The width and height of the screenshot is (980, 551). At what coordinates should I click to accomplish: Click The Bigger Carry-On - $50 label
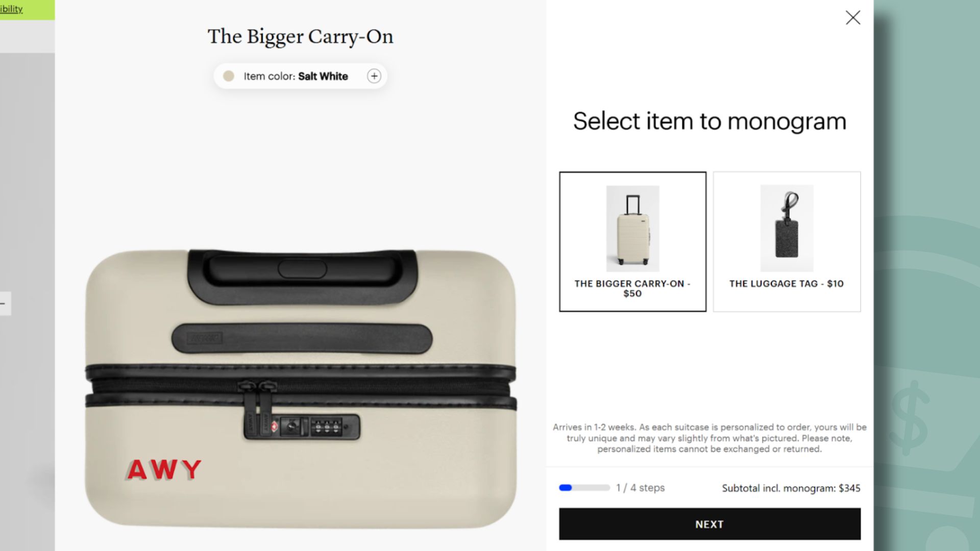click(632, 288)
